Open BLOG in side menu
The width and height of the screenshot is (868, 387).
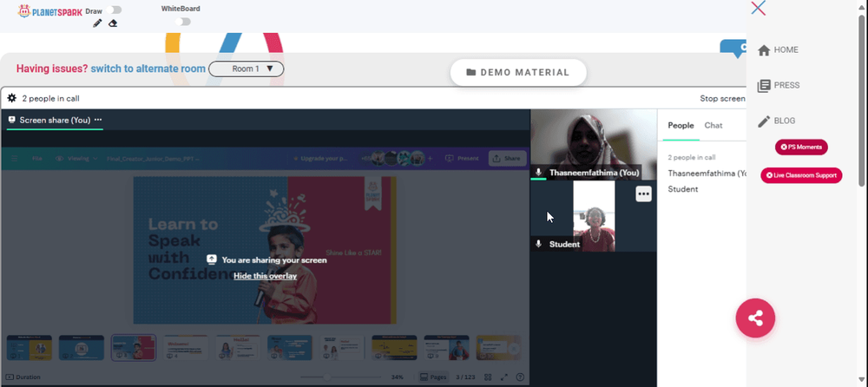point(776,121)
